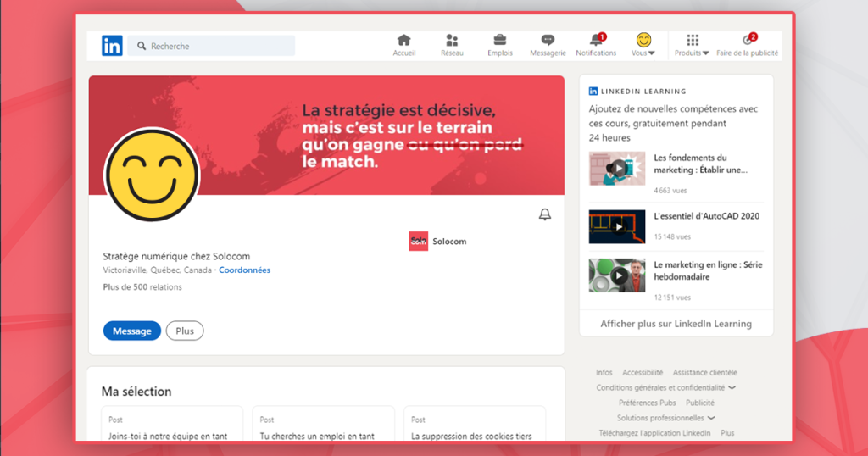
Task: Open Préférences Pubs footer link
Action: coord(647,403)
